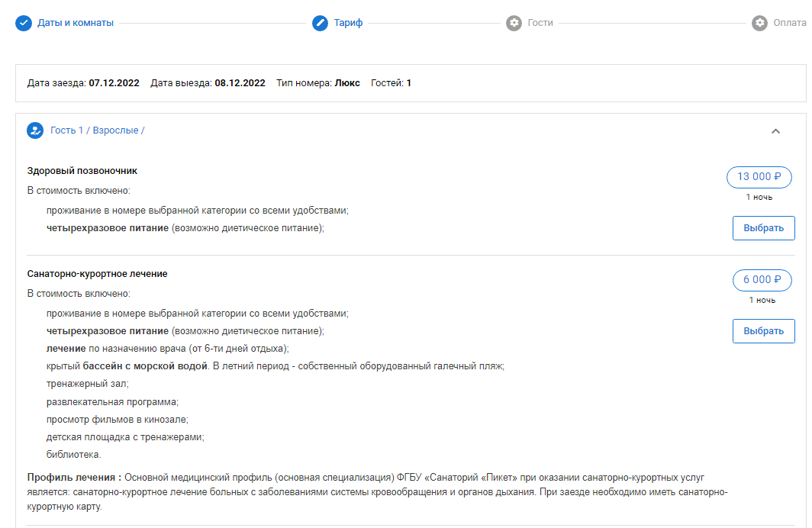Go back to Даты и комнаты step

coord(76,23)
